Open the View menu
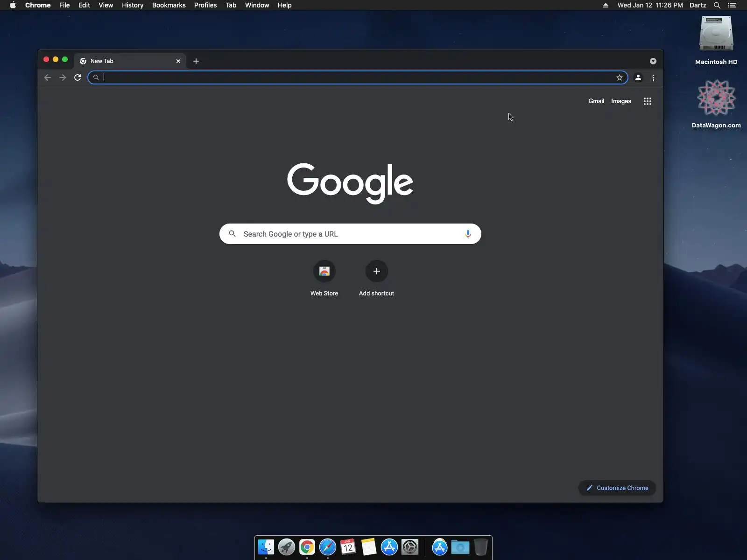Image resolution: width=747 pixels, height=560 pixels. pyautogui.click(x=106, y=5)
